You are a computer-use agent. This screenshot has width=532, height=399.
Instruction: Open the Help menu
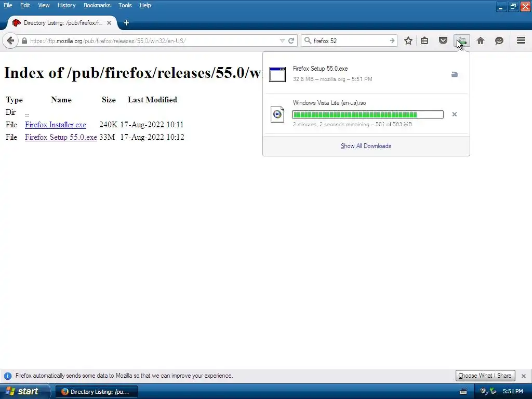[145, 5]
